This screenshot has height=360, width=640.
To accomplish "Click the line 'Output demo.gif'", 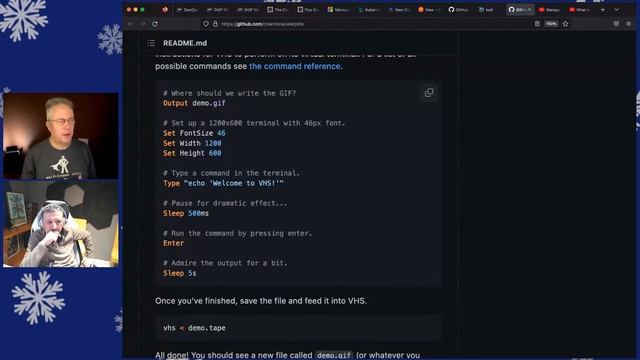I will [194, 103].
